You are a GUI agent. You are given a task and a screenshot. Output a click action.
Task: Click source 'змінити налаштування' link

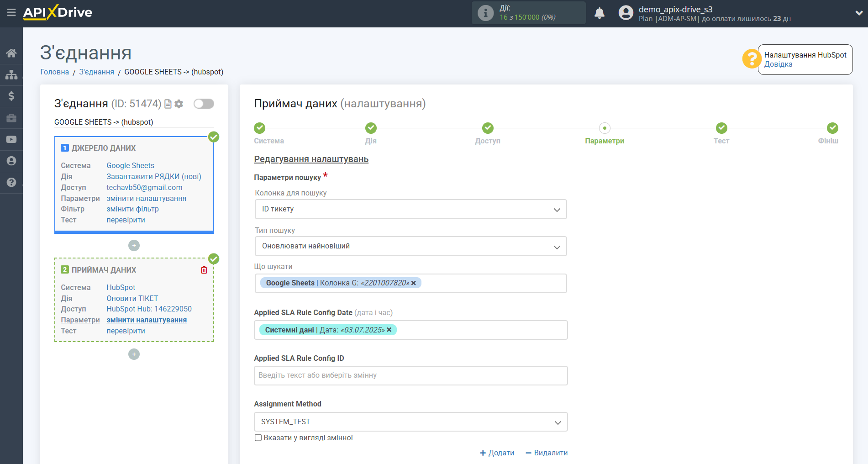pos(147,199)
